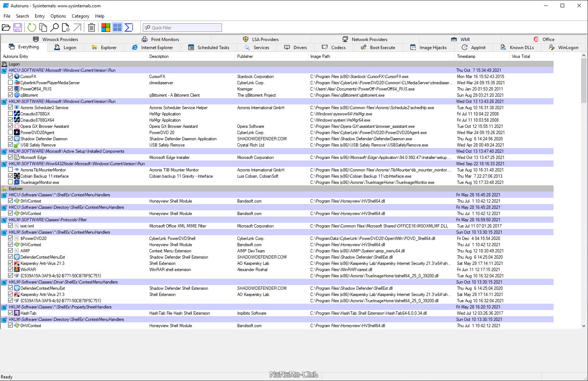This screenshot has width=588, height=381.
Task: Enable the TrueImageMonitor.exe checkbox
Action: (x=11, y=182)
